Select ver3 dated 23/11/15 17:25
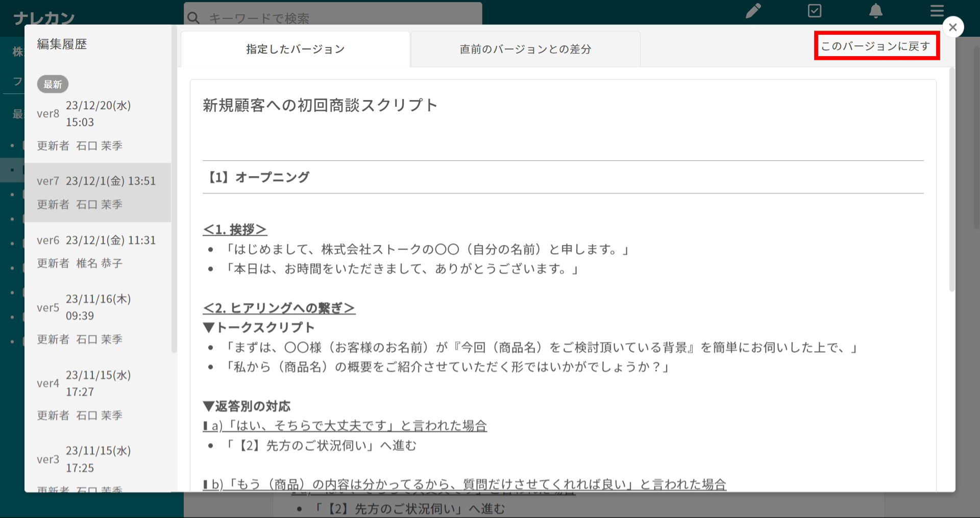 click(x=97, y=459)
